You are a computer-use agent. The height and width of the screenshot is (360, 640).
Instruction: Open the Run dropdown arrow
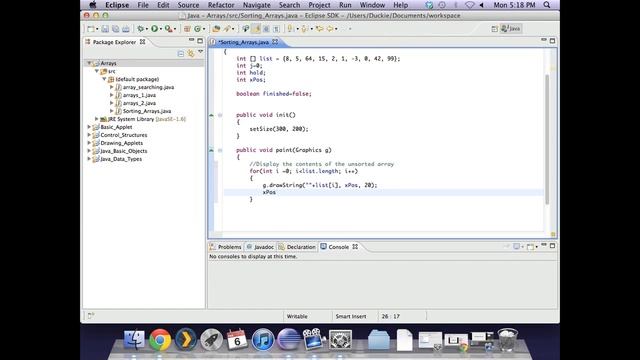[x=161, y=29]
